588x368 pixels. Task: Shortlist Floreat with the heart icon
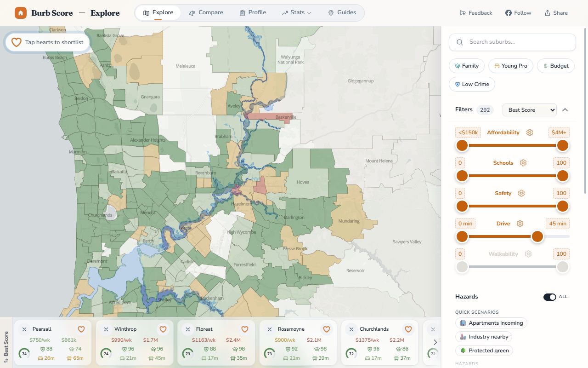coord(245,329)
